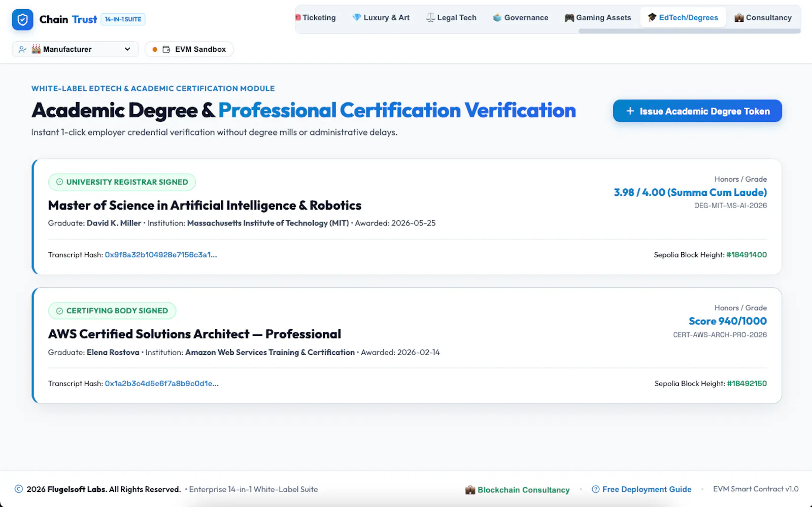Screen dimensions: 812x507
Task: Click the 3.98 / 4.00 (Summa Cum Laude) grade
Action: click(x=690, y=192)
